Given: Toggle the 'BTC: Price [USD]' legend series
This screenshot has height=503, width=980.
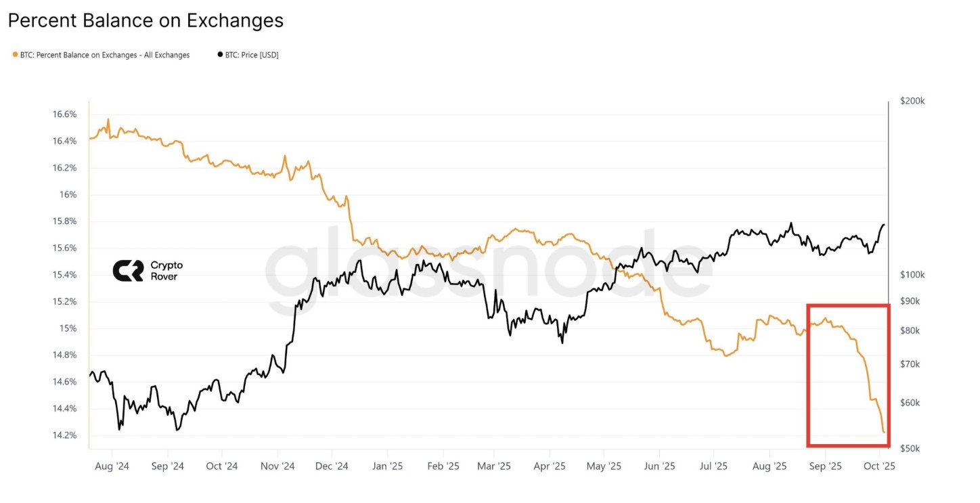Looking at the screenshot, I should coord(251,55).
